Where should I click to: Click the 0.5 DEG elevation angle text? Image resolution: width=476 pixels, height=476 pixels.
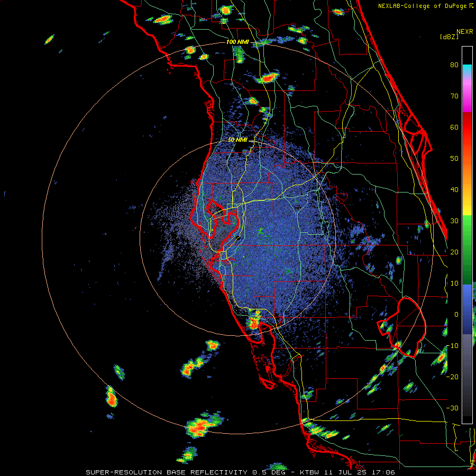coord(269,472)
